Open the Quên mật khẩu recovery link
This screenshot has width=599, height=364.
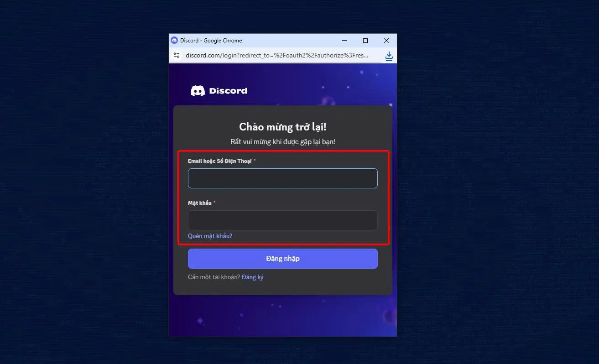pos(210,236)
